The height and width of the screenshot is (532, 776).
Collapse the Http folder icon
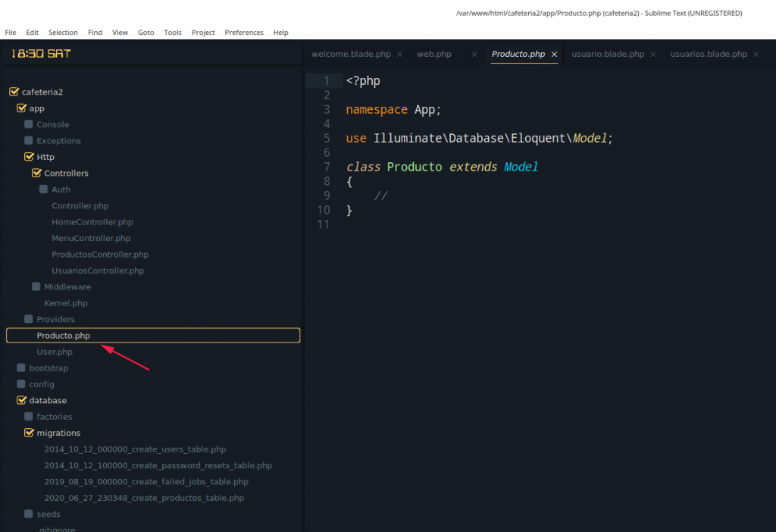[29, 157]
